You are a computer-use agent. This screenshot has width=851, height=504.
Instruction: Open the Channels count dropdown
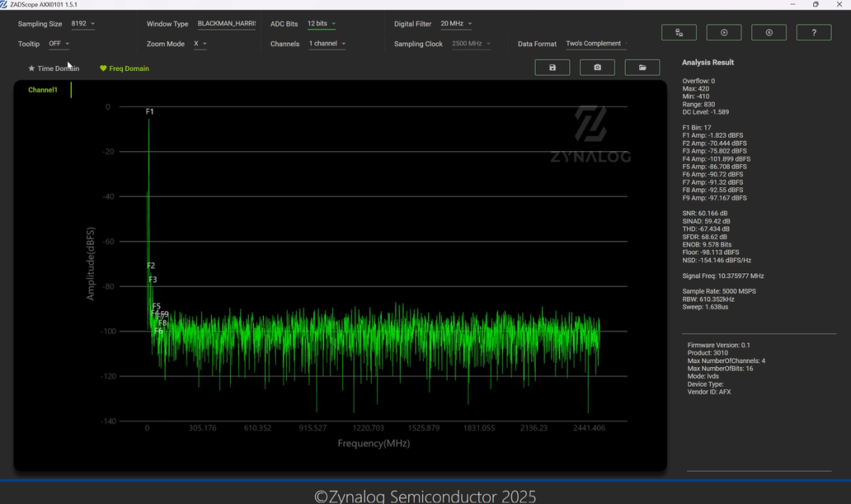coord(326,44)
